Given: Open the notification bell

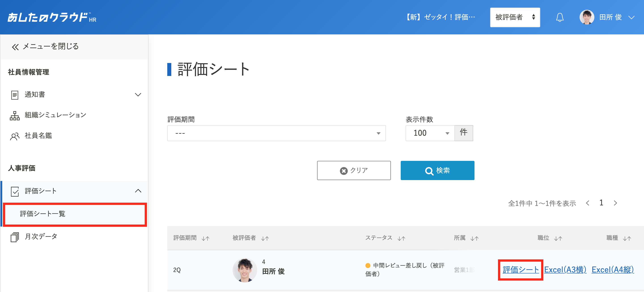Looking at the screenshot, I should point(560,17).
